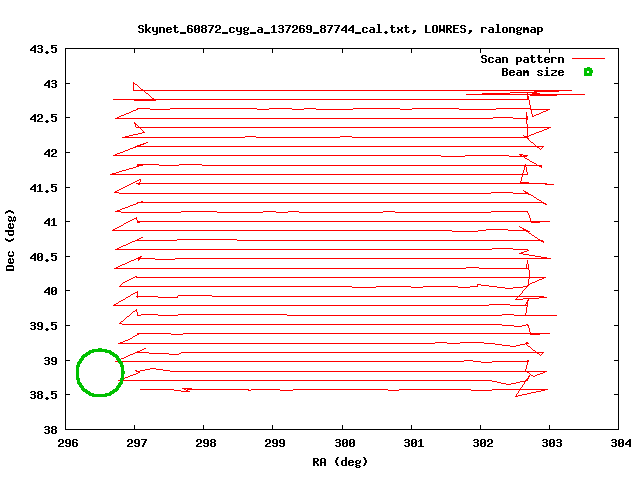Click the y-axis tick label 38.5

[x=43, y=395]
